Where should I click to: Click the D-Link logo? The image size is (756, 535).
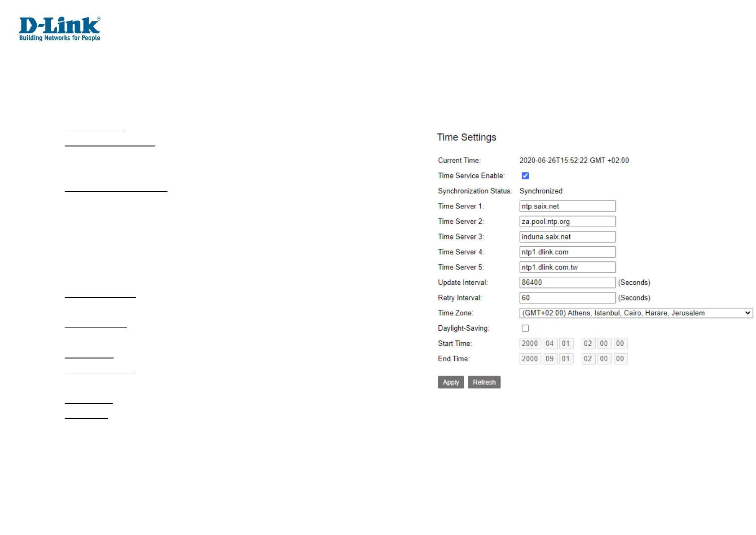(x=60, y=29)
